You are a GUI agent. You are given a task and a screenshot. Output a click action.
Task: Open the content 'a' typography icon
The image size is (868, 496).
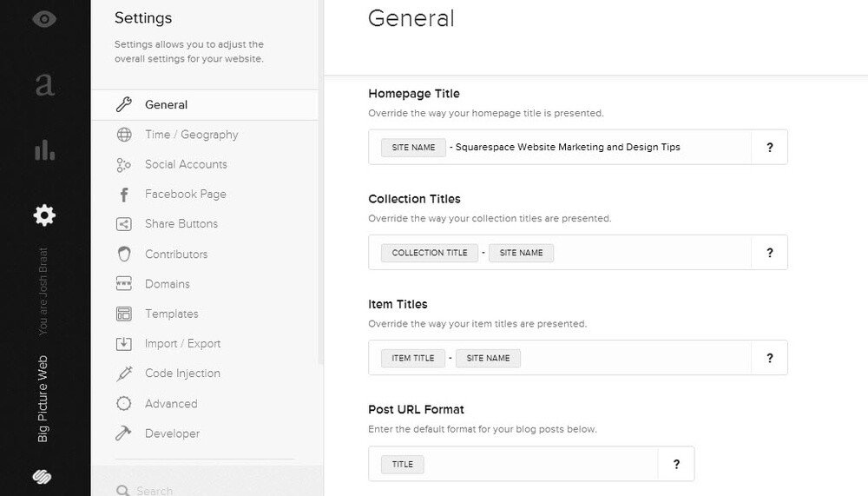pos(44,84)
